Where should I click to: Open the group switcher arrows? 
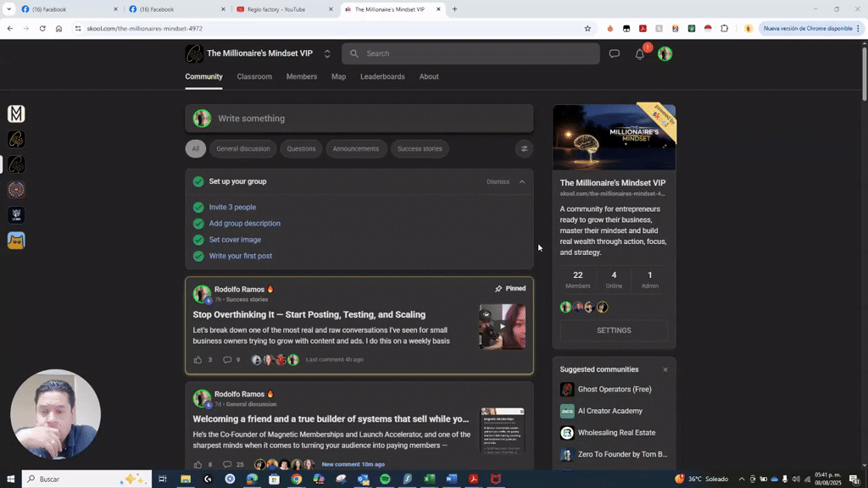click(327, 53)
